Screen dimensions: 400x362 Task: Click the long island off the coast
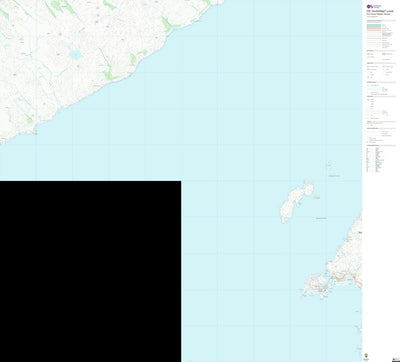[296, 201]
